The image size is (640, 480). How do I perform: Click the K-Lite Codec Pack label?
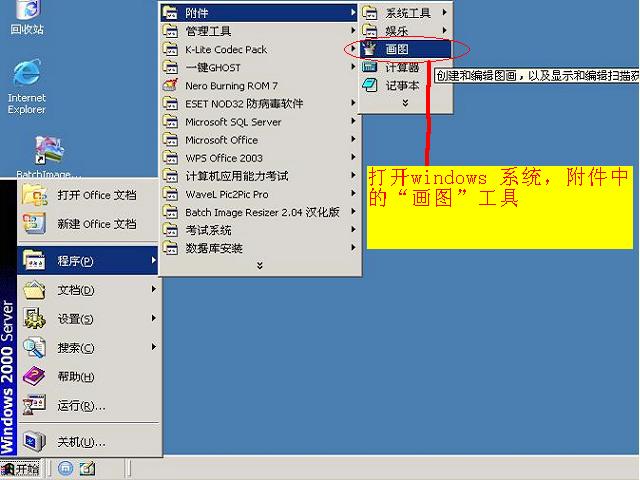pyautogui.click(x=226, y=49)
